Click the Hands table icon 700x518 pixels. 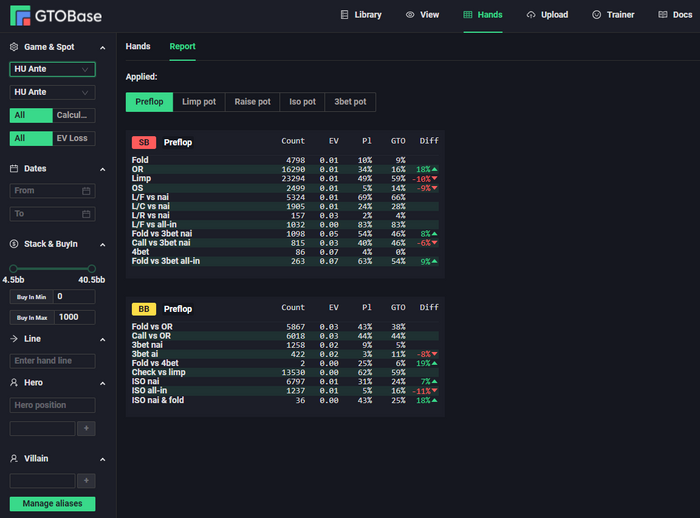tap(467, 15)
